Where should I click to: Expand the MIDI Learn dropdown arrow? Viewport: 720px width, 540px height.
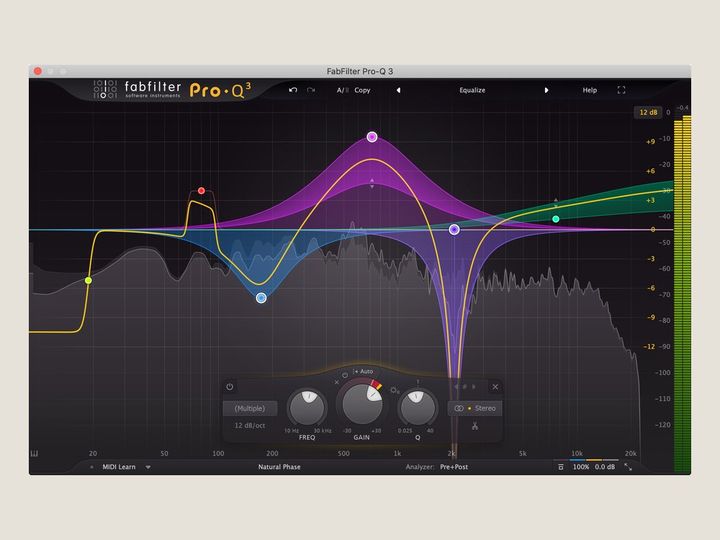coord(148,467)
